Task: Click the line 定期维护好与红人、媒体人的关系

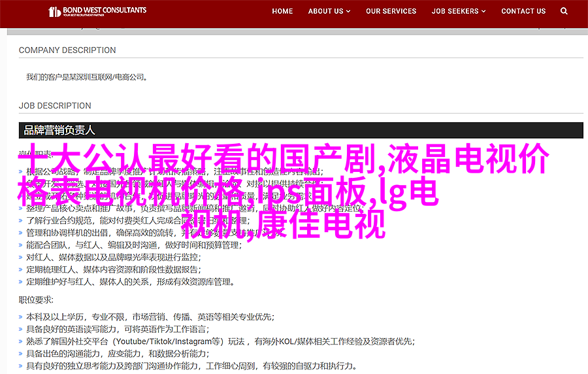Action: click(x=131, y=282)
